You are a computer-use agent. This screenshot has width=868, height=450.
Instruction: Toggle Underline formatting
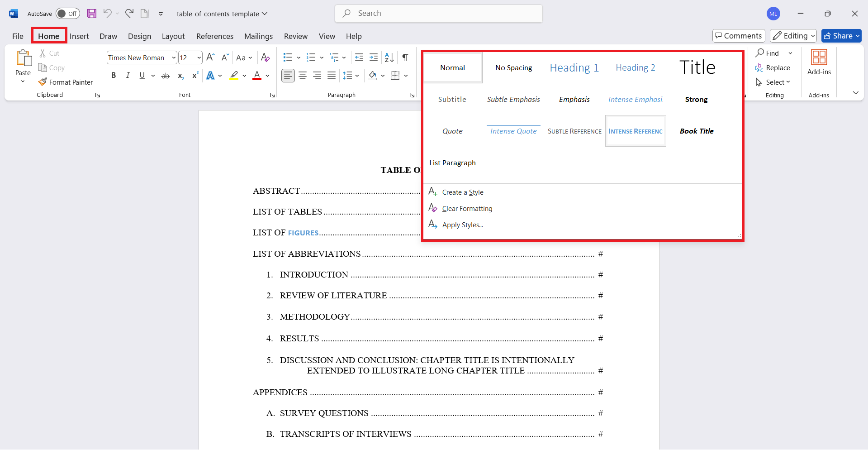click(x=142, y=76)
